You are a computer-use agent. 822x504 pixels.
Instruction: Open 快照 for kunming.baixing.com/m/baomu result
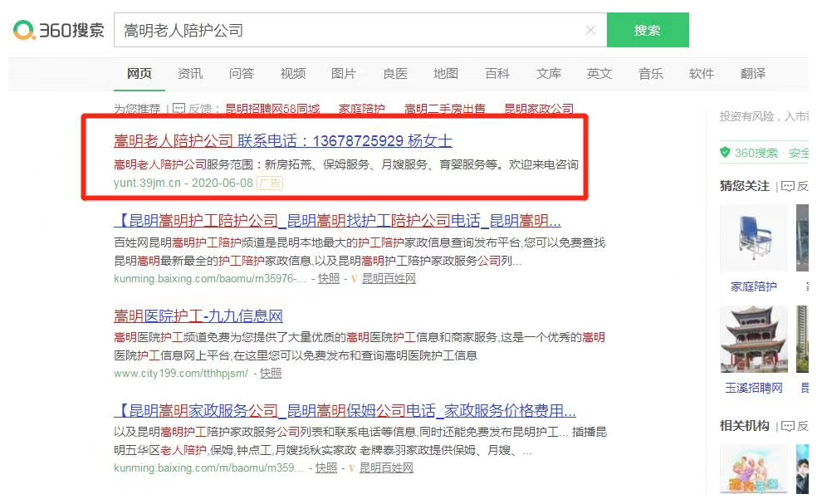(x=326, y=467)
